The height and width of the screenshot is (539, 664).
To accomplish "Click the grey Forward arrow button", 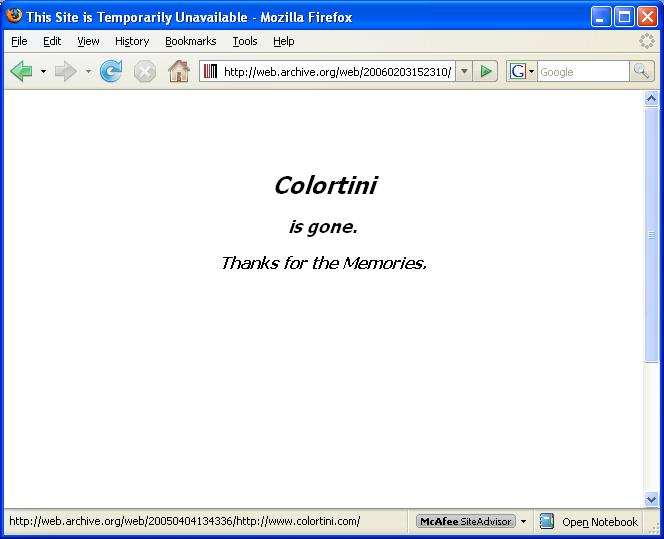I will coord(66,71).
